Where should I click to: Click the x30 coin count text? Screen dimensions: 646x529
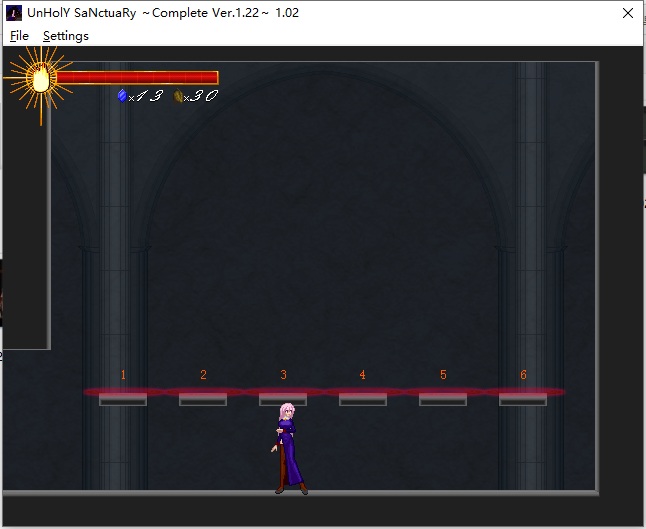tap(201, 96)
